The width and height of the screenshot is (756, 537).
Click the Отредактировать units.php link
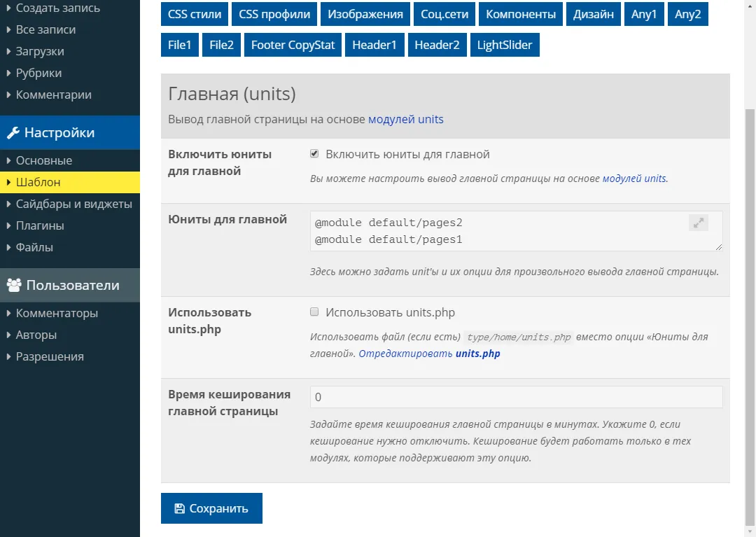pos(429,354)
